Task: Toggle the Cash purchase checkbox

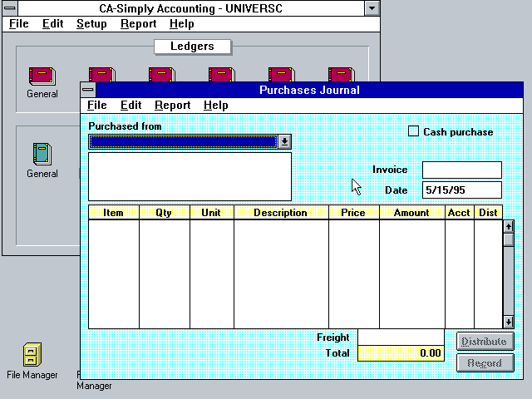Action: (x=413, y=131)
